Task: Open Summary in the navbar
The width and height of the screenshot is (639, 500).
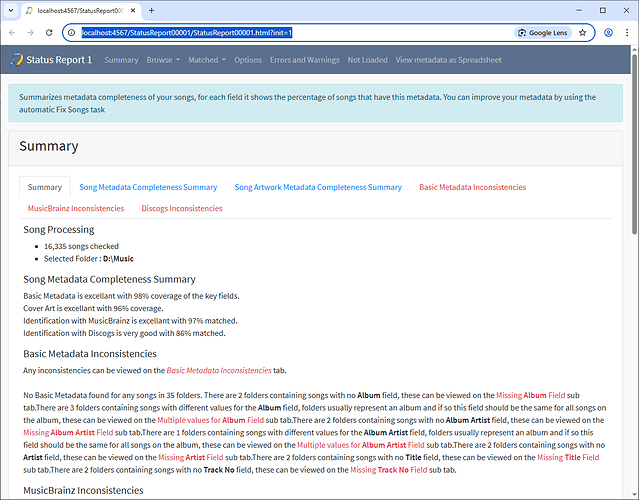Action: coord(121,60)
